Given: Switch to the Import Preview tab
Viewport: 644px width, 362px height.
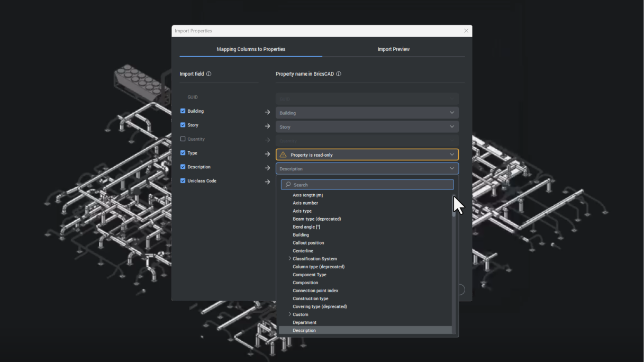Looking at the screenshot, I should 394,49.
